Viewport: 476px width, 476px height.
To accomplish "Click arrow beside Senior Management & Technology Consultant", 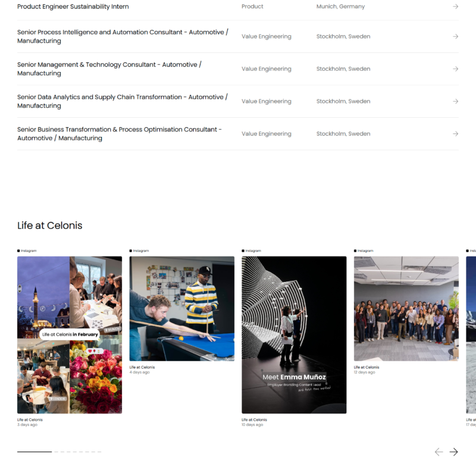I will point(455,69).
